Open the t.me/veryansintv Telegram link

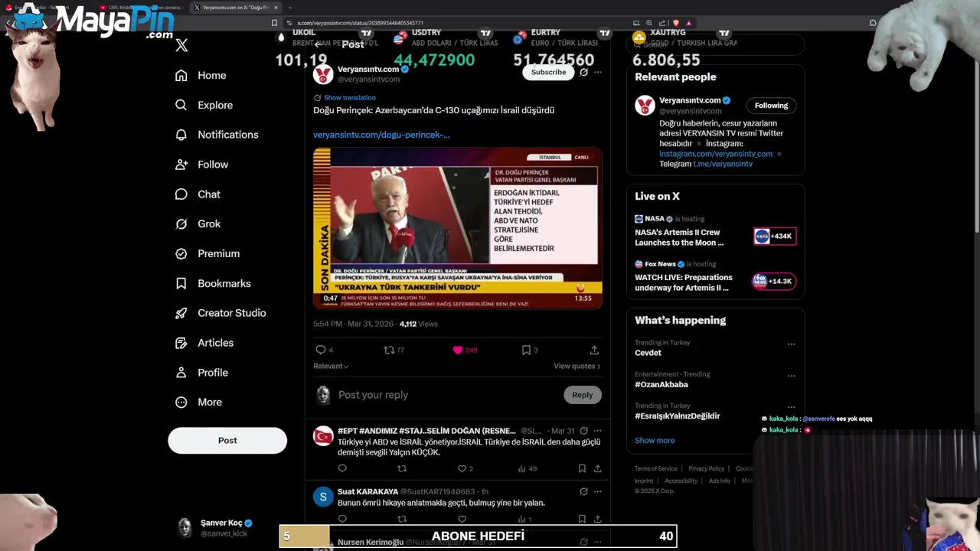723,164
